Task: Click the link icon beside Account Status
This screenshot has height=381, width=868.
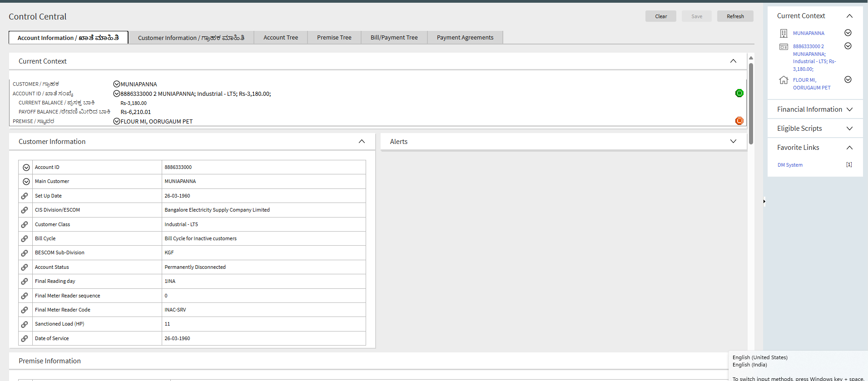Action: tap(25, 267)
